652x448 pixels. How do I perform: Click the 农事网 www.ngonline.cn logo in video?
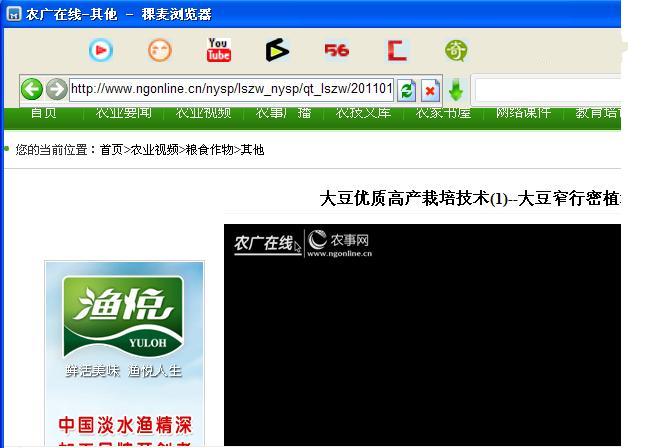tap(339, 244)
